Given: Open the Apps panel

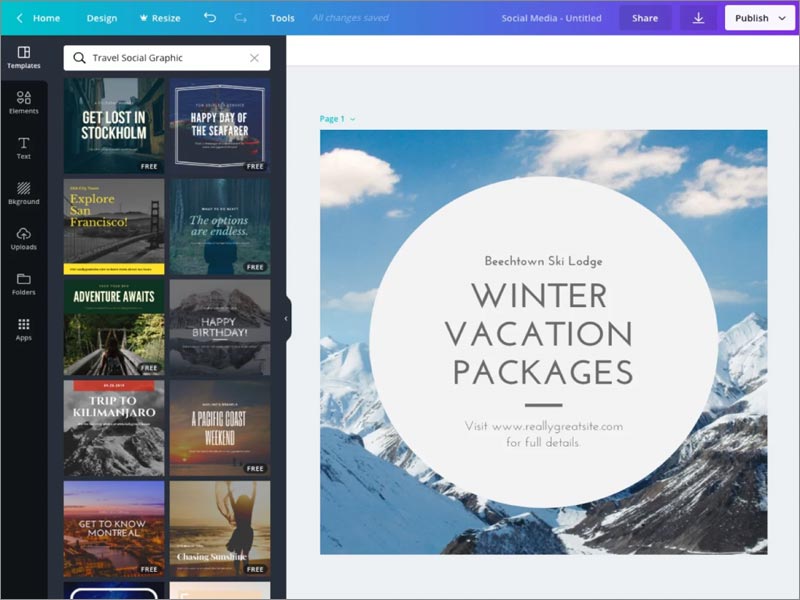Looking at the screenshot, I should [24, 328].
